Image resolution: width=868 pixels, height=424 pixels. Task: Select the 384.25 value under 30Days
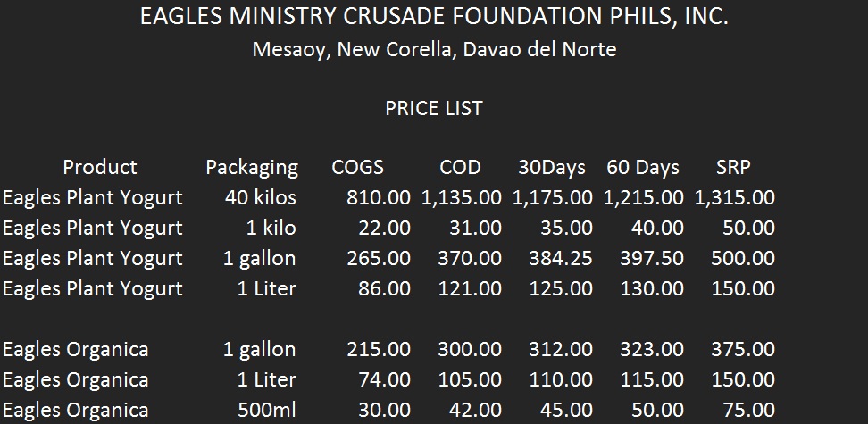(560, 259)
